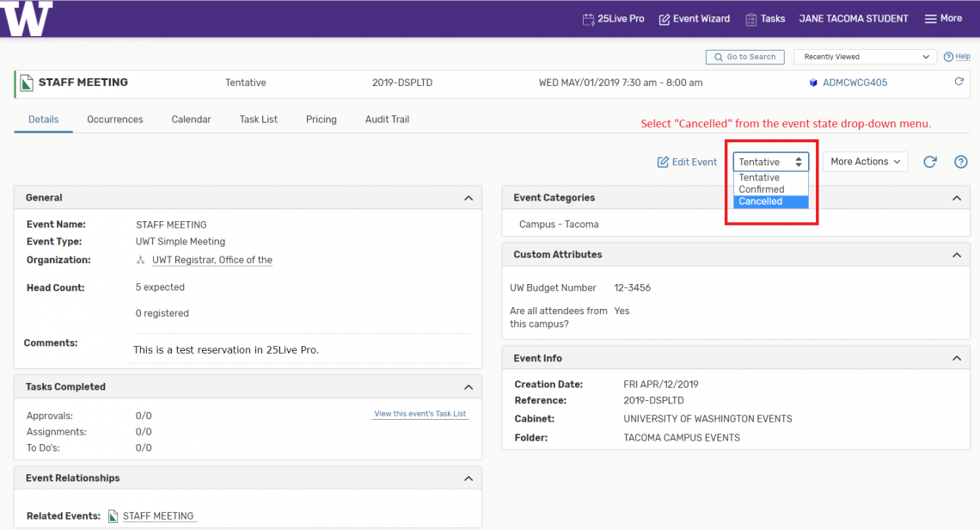Click the University of Washington W logo

point(27,18)
